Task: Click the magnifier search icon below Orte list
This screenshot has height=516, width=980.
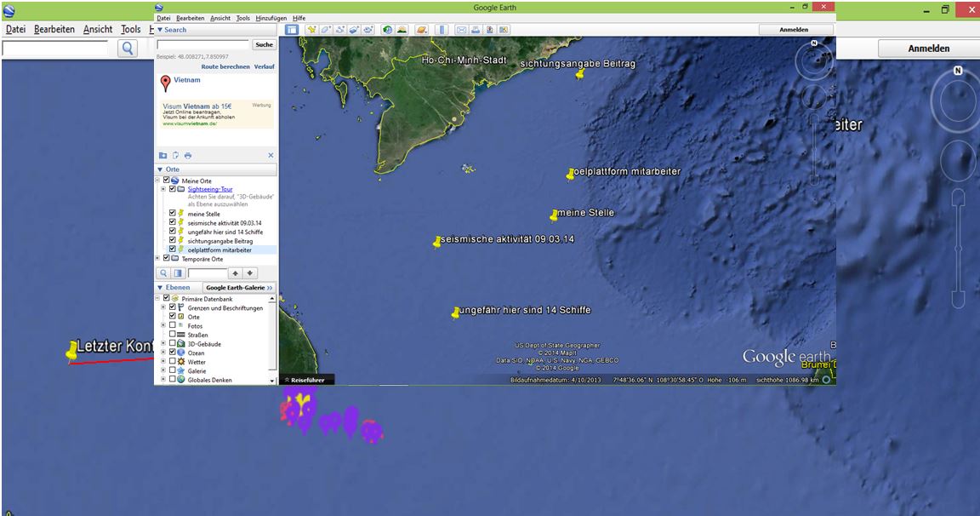Action: pyautogui.click(x=163, y=273)
